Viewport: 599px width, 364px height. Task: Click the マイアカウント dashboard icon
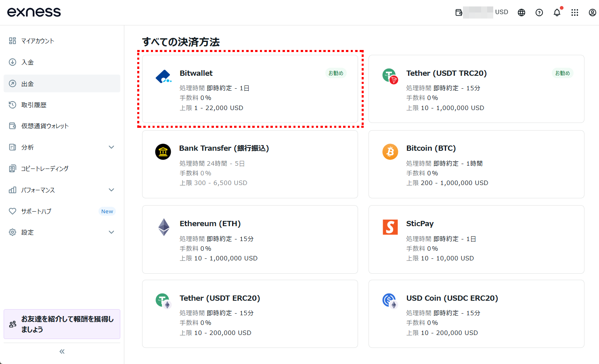(x=13, y=41)
